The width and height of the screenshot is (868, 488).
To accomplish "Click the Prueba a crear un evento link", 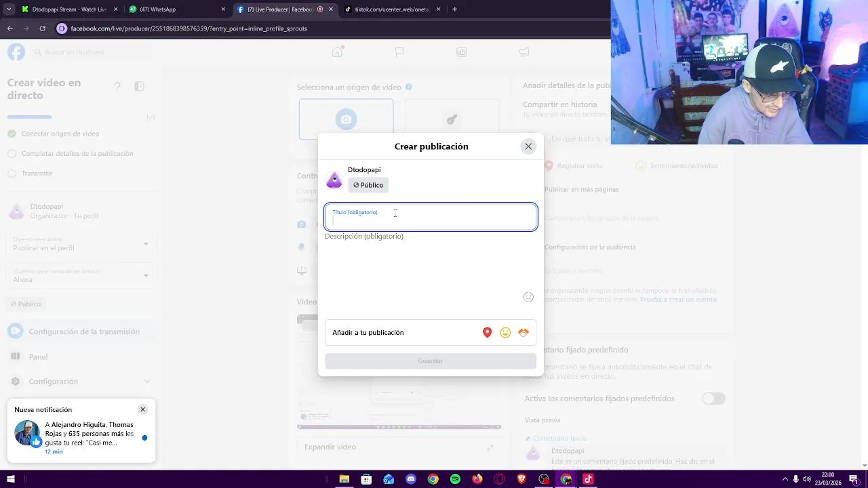I will pyautogui.click(x=678, y=300).
